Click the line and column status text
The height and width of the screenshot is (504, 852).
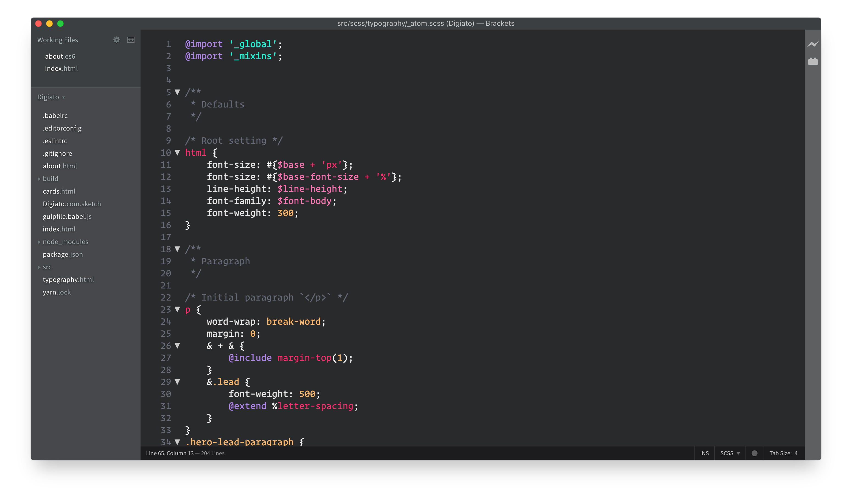[170, 453]
